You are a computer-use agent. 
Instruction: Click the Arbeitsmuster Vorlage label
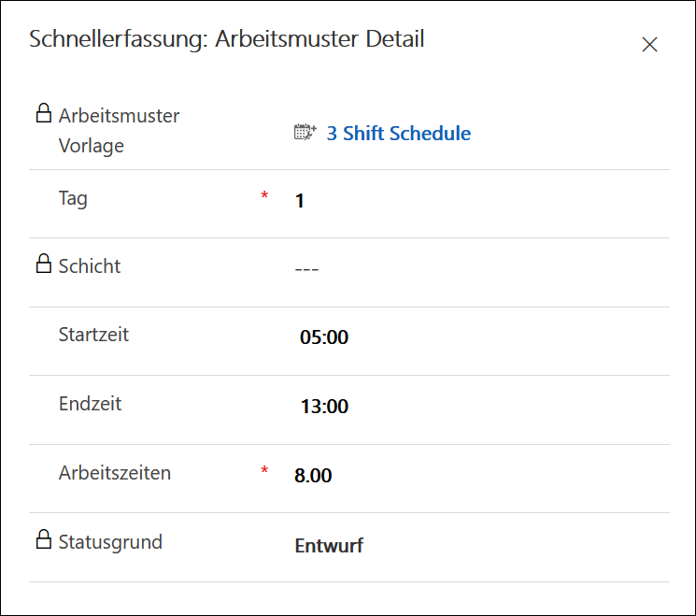coord(119,131)
